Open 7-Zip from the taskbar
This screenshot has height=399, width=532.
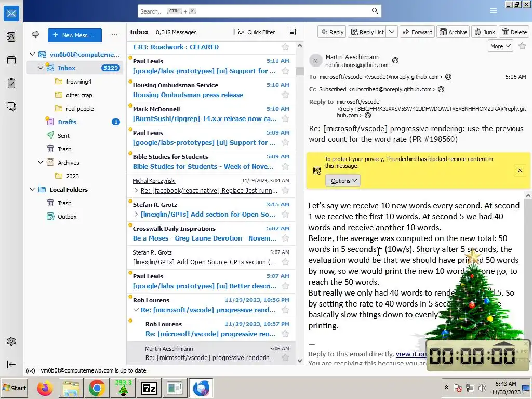coord(149,388)
